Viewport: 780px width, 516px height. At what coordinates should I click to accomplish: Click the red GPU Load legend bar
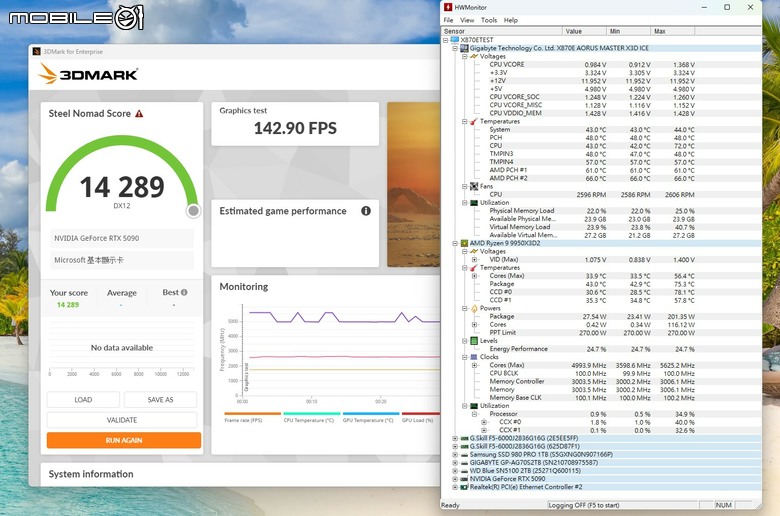coord(421,413)
